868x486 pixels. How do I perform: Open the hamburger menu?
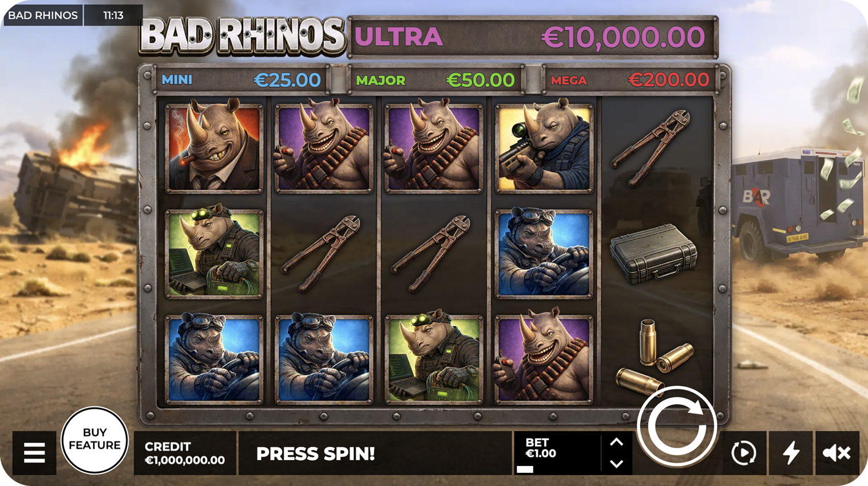point(34,453)
